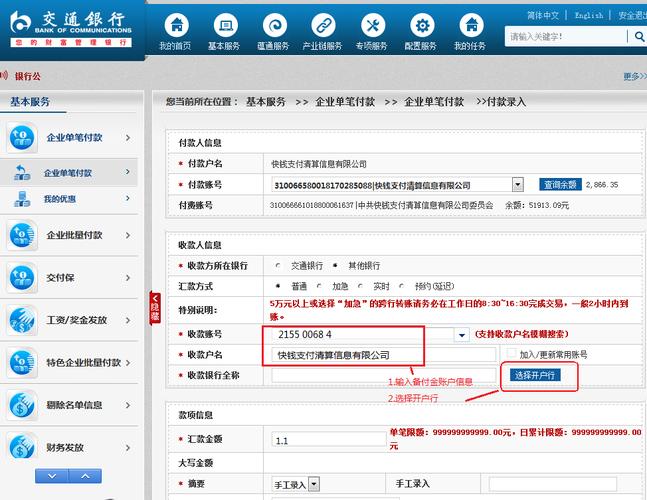Viewport: 647px width, 500px height.
Task: Click 快钱支付清算信息有限公司 payer name text
Action: [x=319, y=164]
